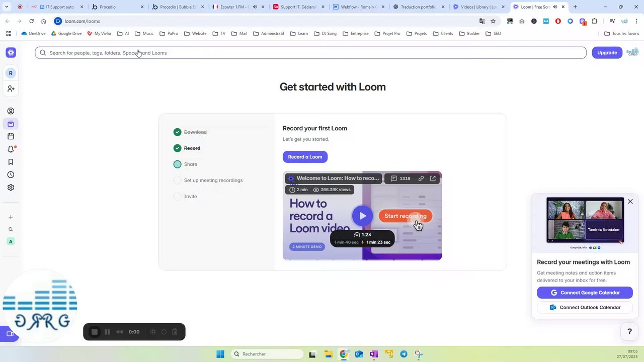This screenshot has width=644, height=362.
Task: Open the workspace avatar labeled R
Action: [11, 73]
